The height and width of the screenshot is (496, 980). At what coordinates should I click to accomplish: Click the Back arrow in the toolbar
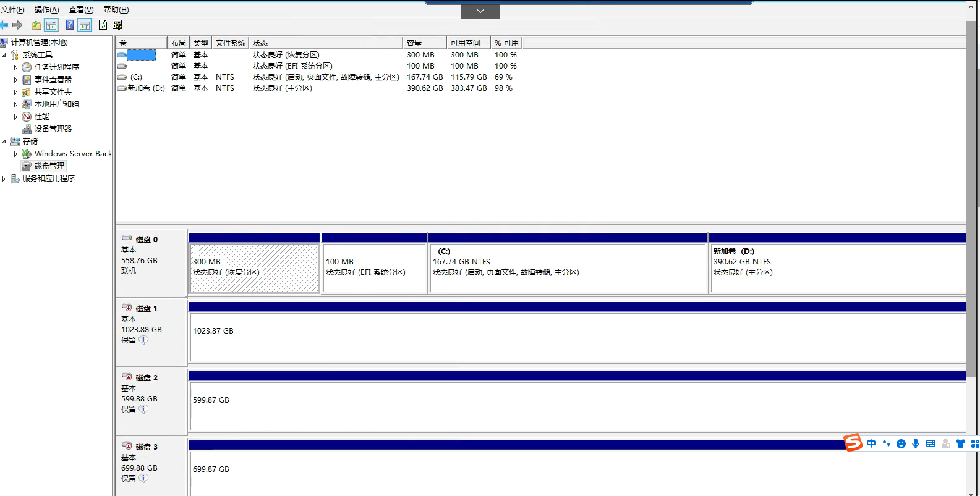(4, 25)
